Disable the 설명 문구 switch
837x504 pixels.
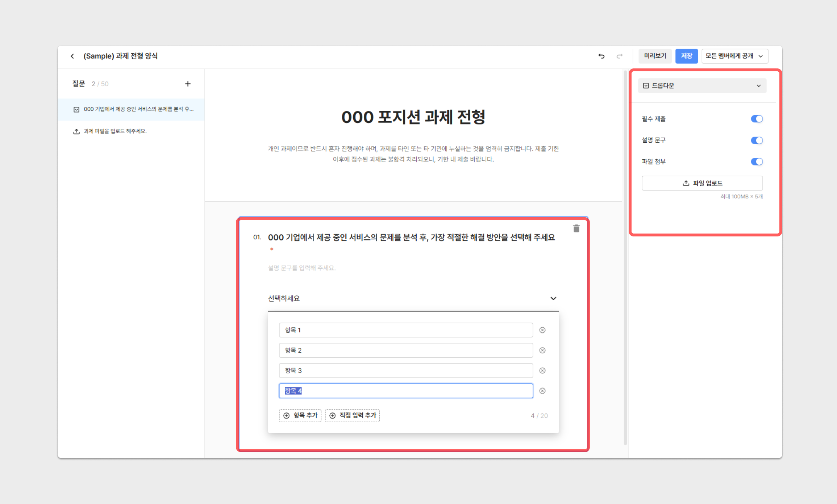click(x=757, y=140)
